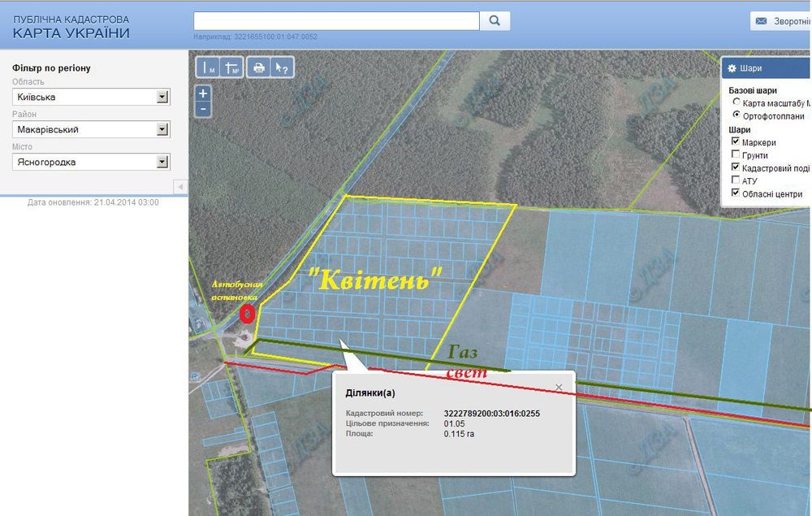Collapse the left filter panel arrow

pos(180,187)
